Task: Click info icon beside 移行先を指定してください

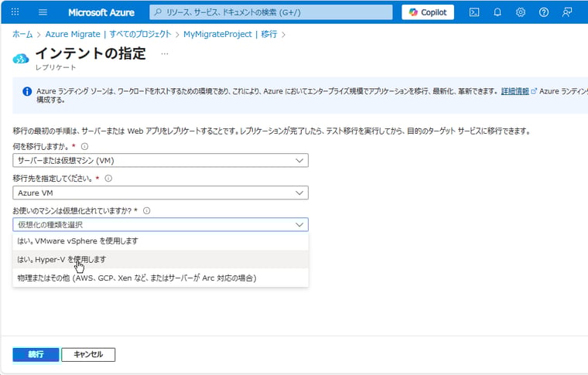Action: (x=108, y=179)
